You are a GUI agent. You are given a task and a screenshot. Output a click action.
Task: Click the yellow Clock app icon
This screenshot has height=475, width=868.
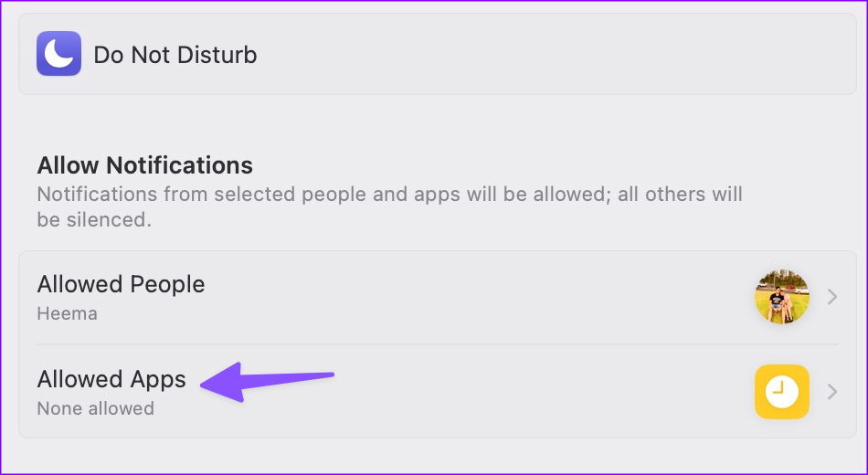coord(781,392)
